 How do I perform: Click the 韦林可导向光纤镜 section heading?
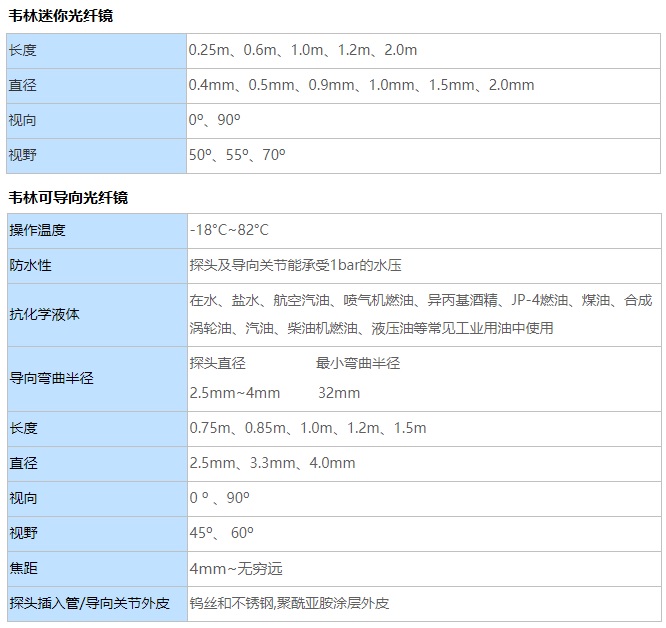(68, 197)
